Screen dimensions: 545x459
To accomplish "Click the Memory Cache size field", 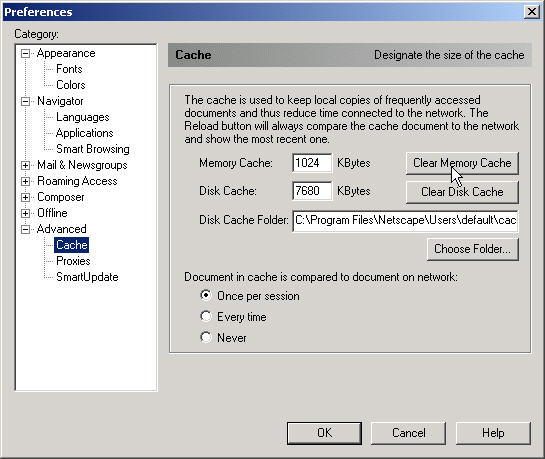I will click(x=312, y=163).
